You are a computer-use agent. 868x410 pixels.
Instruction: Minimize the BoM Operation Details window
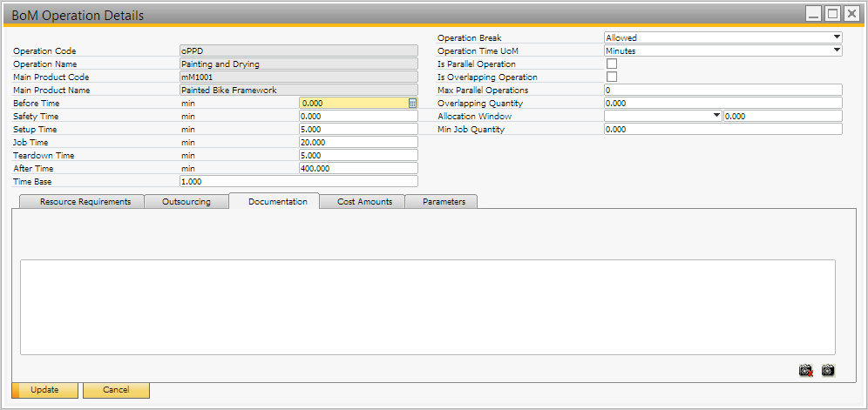tap(812, 14)
